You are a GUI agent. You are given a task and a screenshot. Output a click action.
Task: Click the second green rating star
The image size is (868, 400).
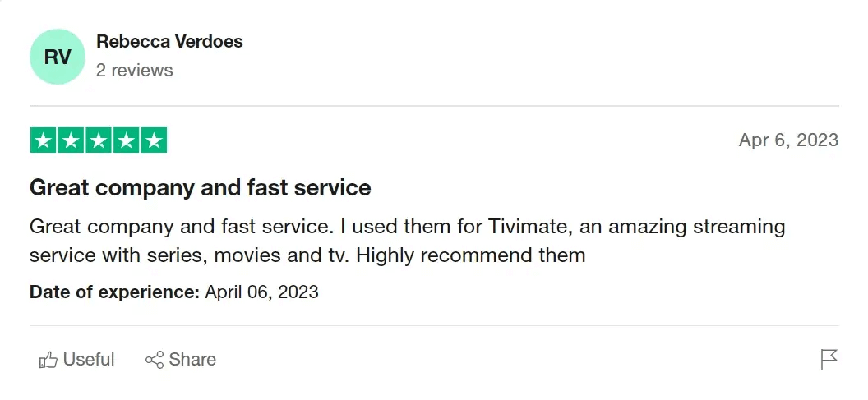(71, 140)
